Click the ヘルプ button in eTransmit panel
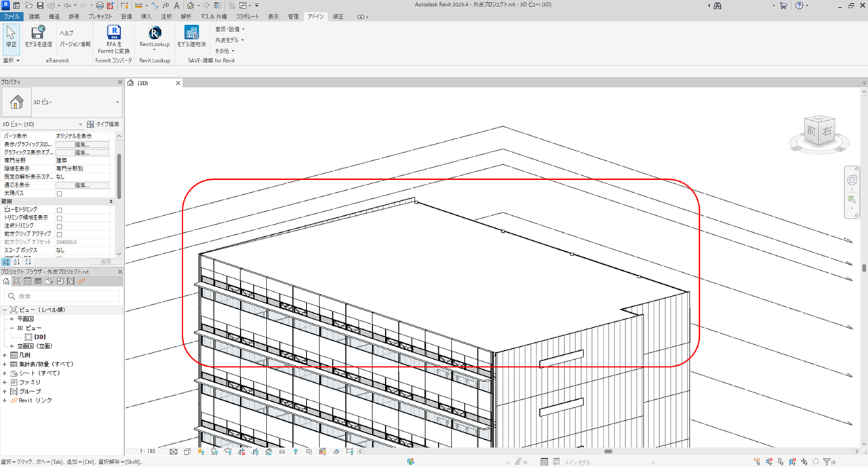 66,33
